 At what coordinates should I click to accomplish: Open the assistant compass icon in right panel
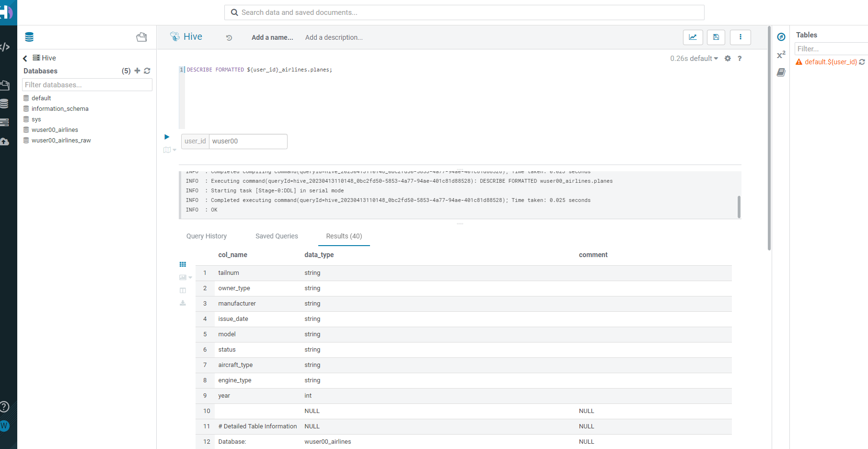(781, 37)
